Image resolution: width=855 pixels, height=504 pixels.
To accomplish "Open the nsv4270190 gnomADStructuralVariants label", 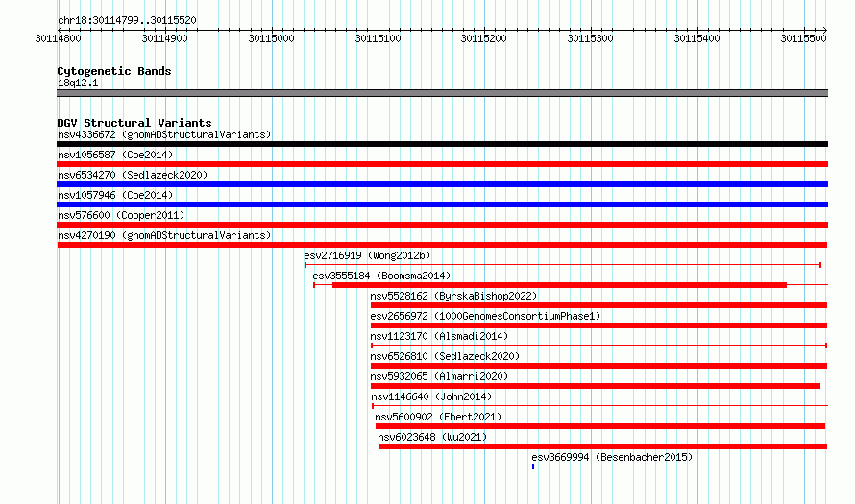I will [x=164, y=235].
